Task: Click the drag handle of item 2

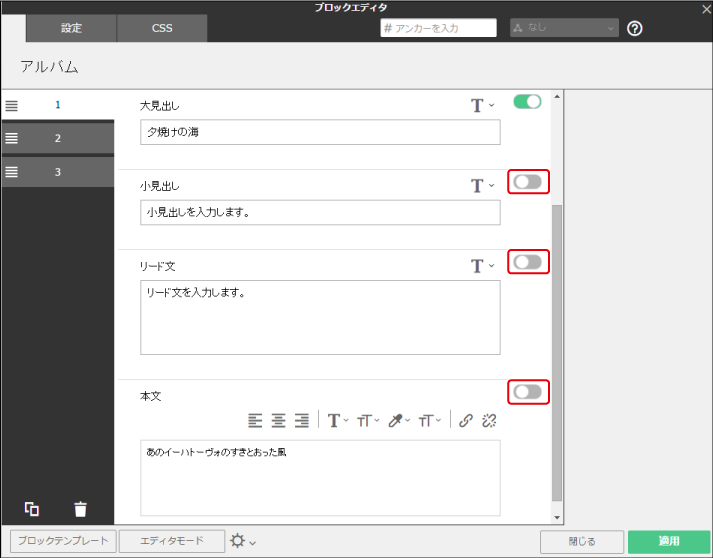Action: click(11, 138)
